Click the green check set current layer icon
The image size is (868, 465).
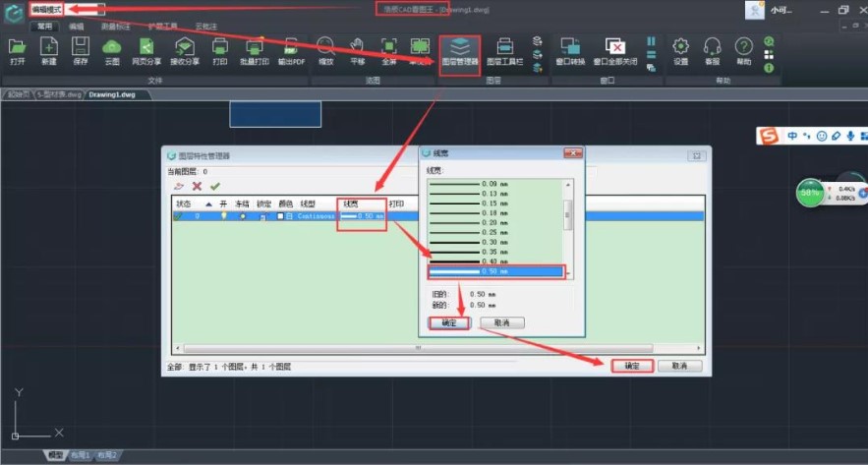pyautogui.click(x=214, y=187)
